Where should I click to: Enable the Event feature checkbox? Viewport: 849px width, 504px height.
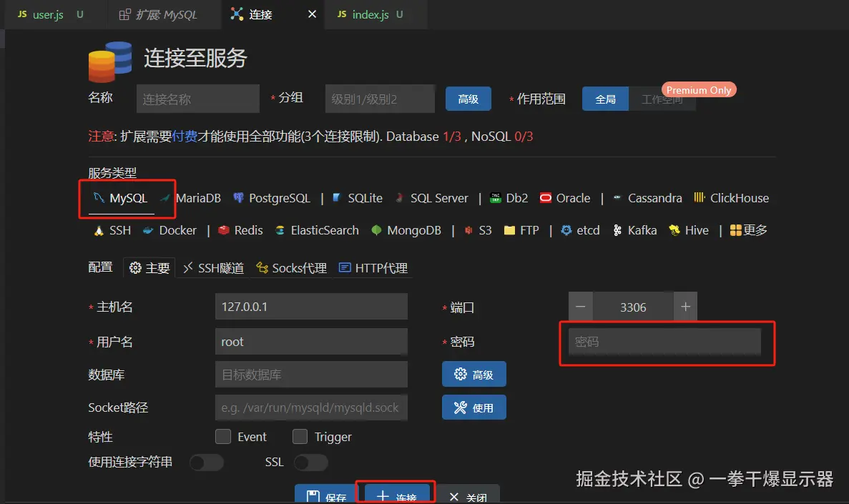click(223, 436)
